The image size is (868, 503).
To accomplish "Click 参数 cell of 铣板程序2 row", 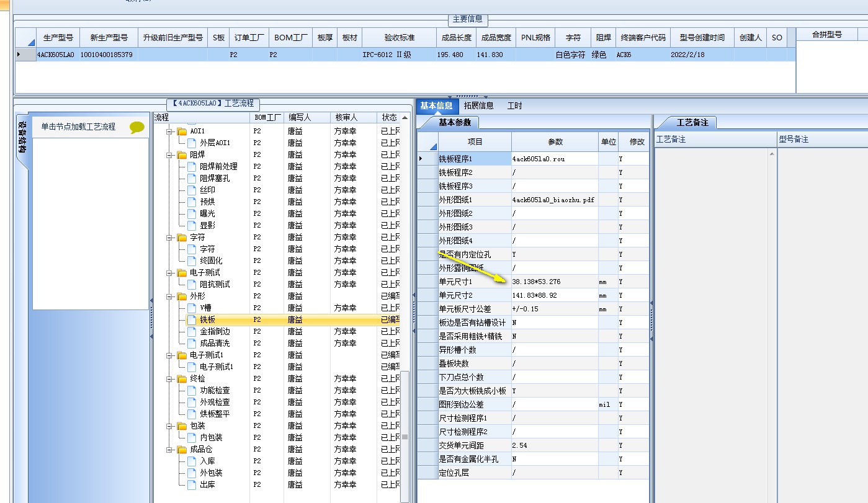I will pyautogui.click(x=555, y=172).
